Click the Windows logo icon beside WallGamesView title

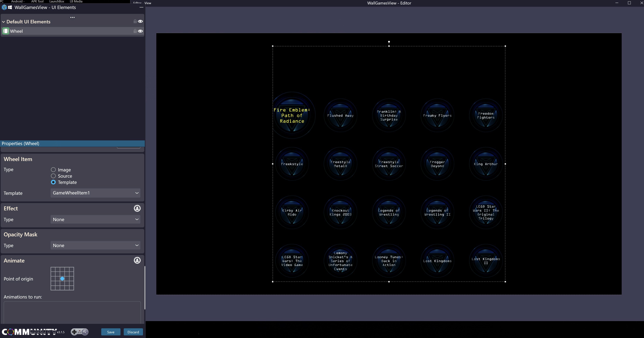coord(10,7)
